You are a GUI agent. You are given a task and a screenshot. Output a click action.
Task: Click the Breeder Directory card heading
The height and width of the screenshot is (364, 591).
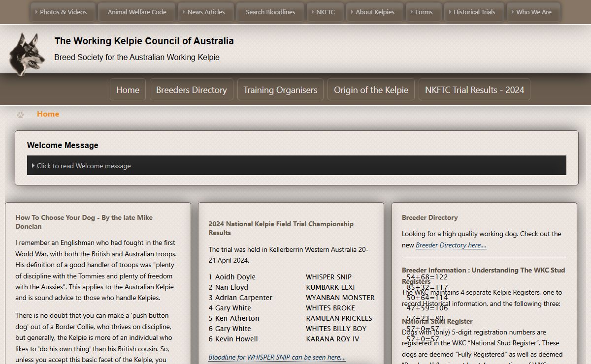pos(429,217)
